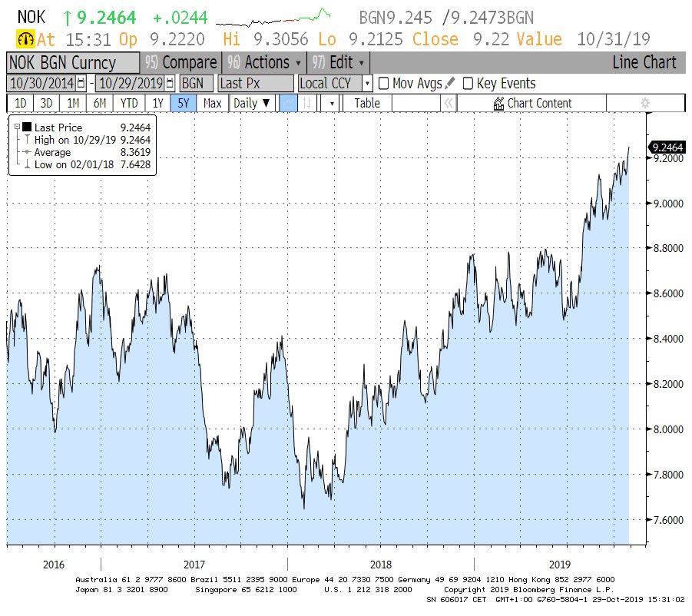Open the Edit menu

pos(338,62)
